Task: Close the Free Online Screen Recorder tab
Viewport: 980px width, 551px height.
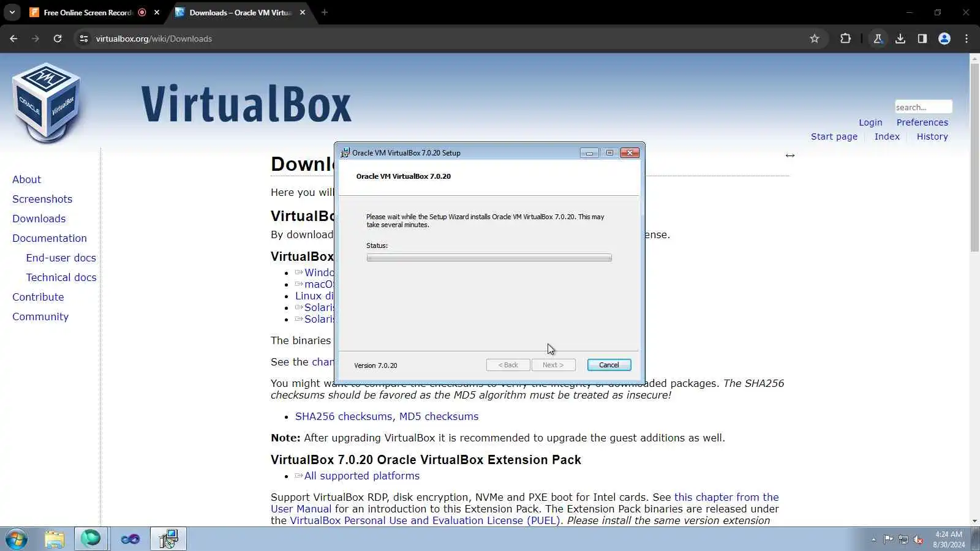Action: pos(157,12)
